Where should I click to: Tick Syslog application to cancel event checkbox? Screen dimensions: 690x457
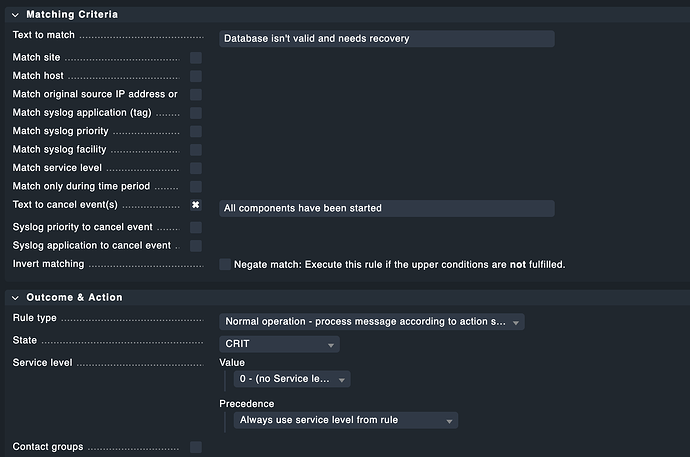pyautogui.click(x=196, y=245)
